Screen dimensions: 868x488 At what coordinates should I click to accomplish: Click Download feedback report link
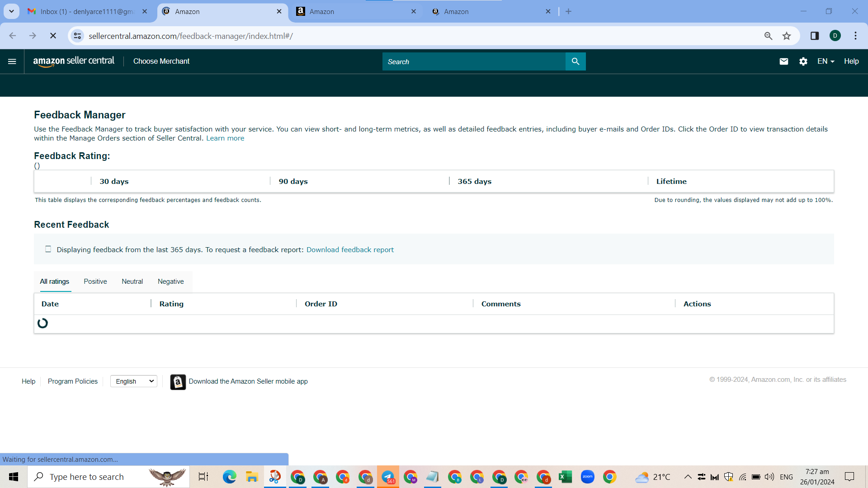click(350, 250)
